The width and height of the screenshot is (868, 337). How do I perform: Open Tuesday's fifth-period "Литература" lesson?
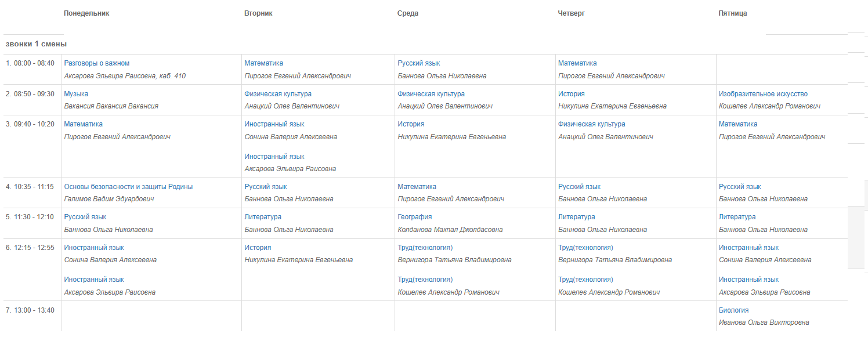tap(263, 217)
